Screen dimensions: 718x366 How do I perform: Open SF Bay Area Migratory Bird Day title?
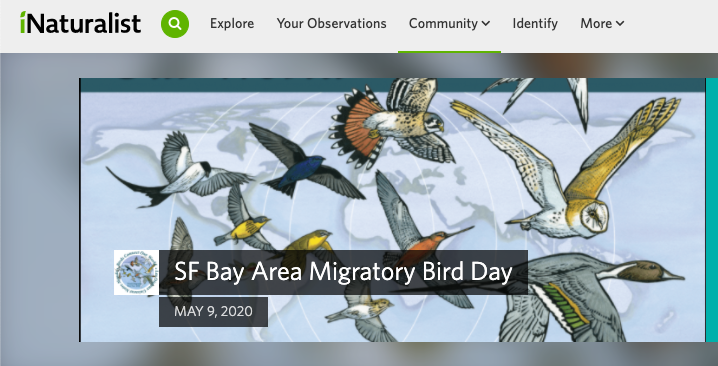point(343,272)
